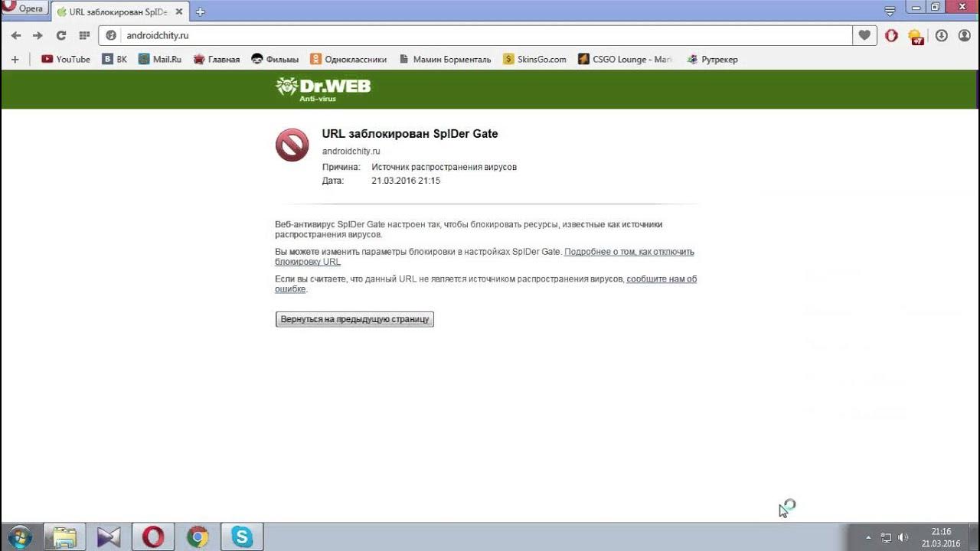Click the Dr.WEB Anti-virus logo
This screenshot has height=551, width=980.
(323, 89)
